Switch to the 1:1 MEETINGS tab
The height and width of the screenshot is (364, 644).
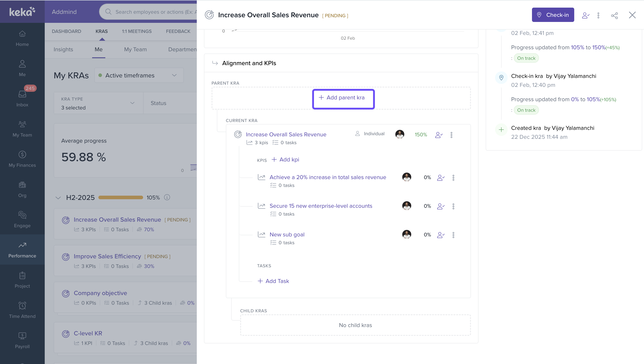click(136, 31)
